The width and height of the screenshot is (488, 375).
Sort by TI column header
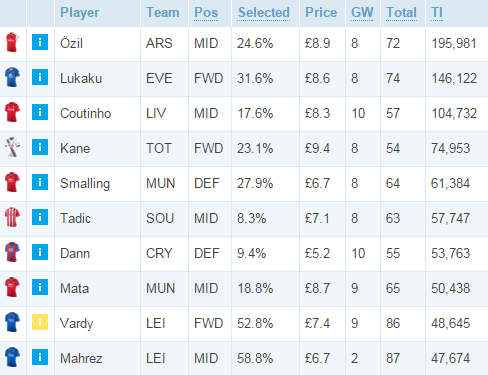pos(437,13)
